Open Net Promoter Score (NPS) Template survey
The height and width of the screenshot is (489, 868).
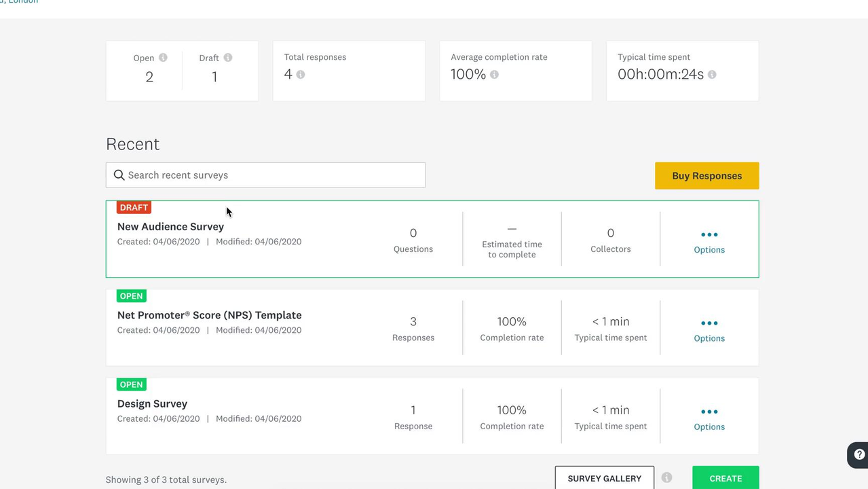(209, 315)
